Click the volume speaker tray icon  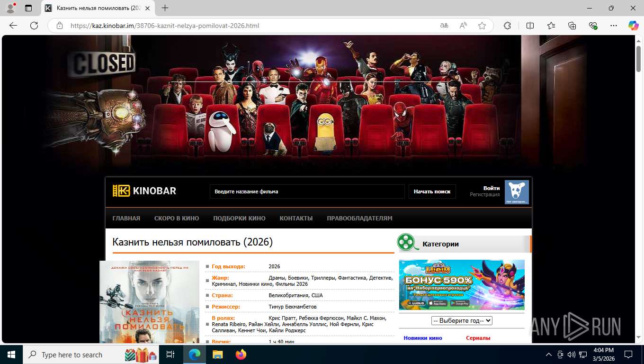click(572, 355)
